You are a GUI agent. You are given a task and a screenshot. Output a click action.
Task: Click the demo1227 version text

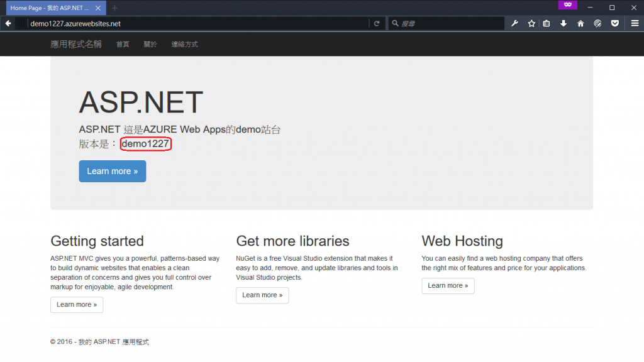pos(145,144)
